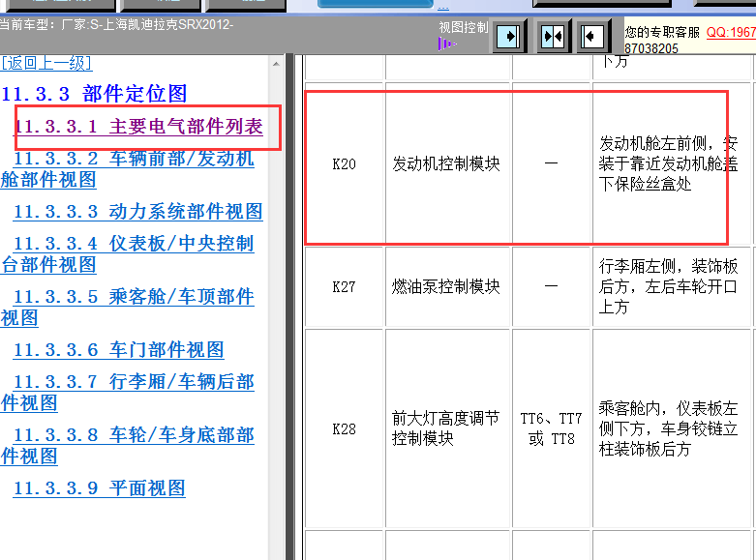Click the small purple play marker under 视图控制

[446, 44]
